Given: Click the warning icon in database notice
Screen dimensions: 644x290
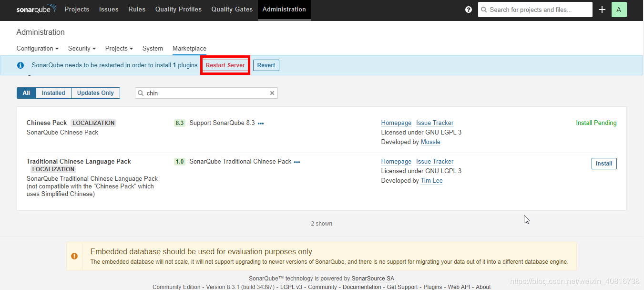Looking at the screenshot, I should 74,256.
